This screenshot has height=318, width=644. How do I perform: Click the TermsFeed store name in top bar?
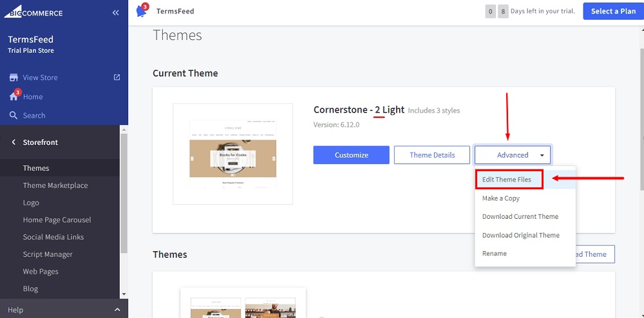click(x=175, y=11)
